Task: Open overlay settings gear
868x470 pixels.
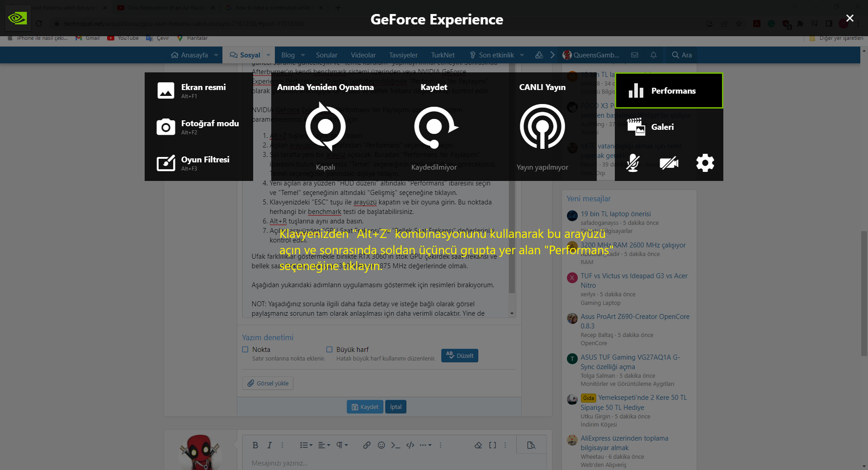Action: click(x=705, y=163)
